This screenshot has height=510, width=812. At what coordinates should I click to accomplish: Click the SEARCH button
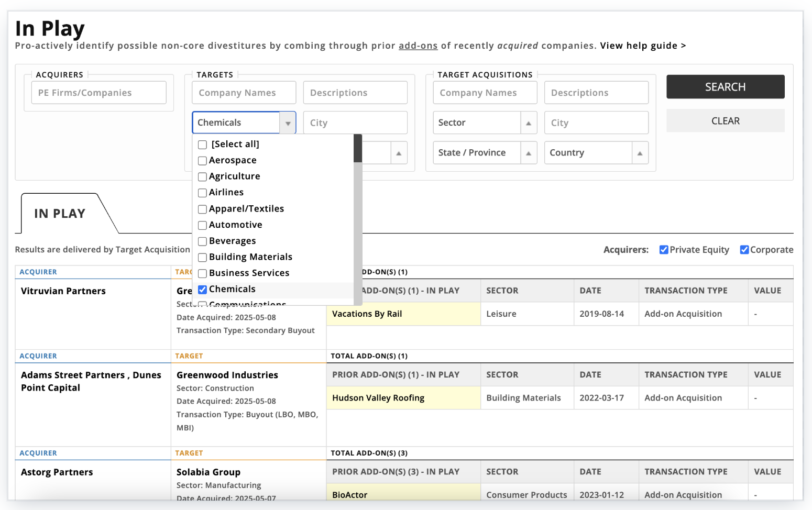click(725, 87)
